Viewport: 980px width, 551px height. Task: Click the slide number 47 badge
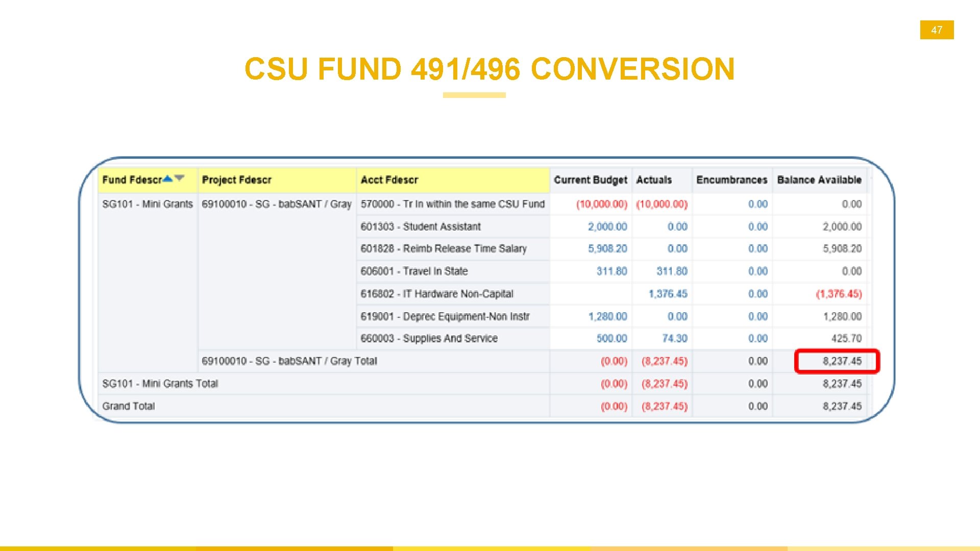click(936, 30)
